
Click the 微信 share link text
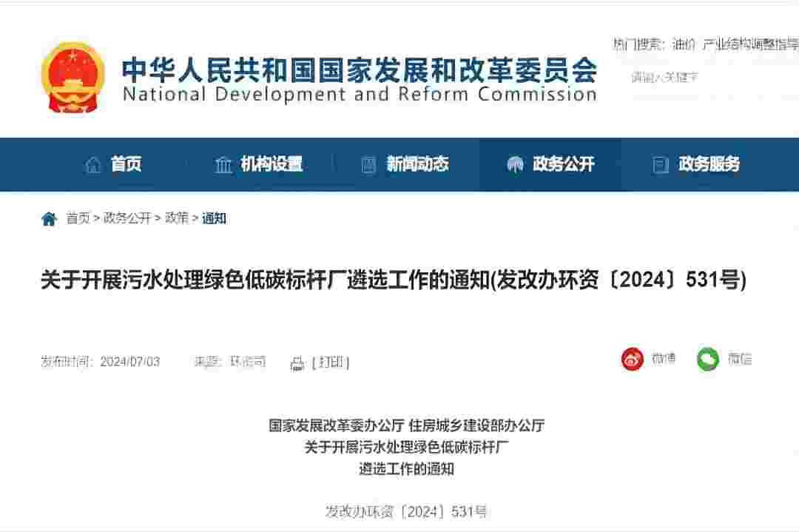[739, 359]
